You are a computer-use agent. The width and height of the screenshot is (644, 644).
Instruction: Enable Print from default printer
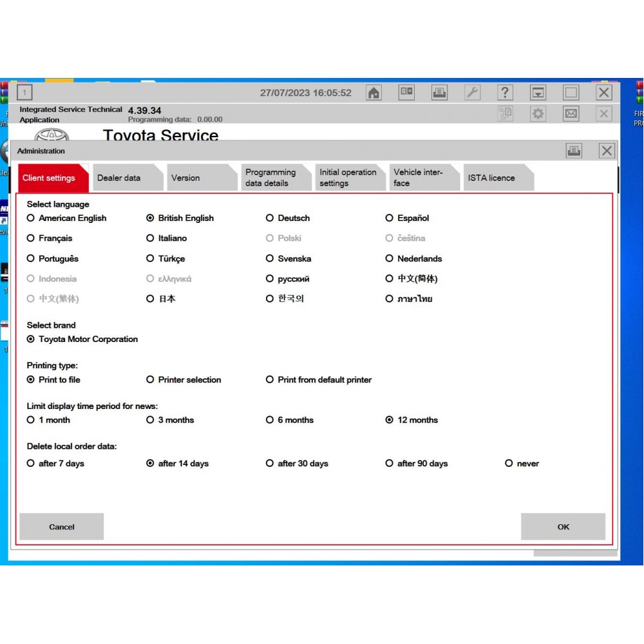coord(270,380)
